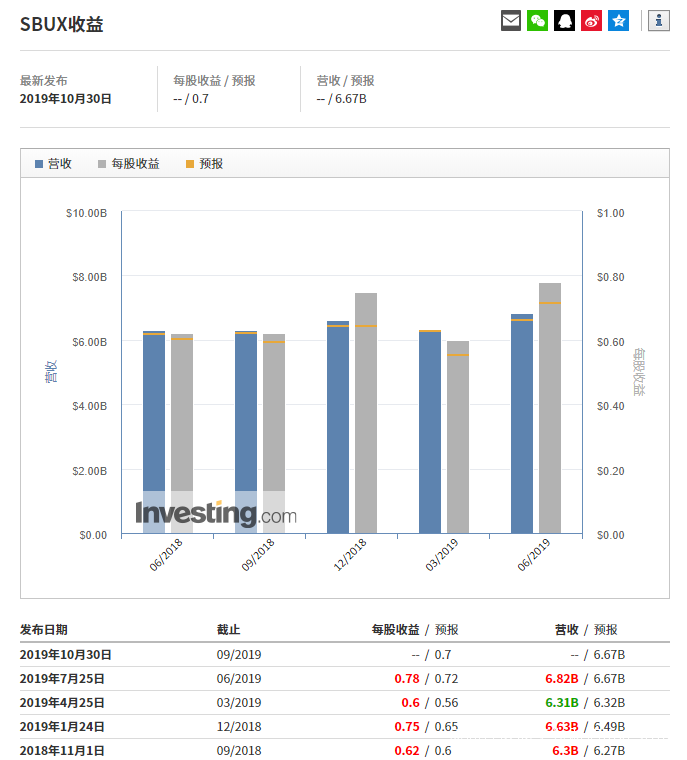Click the $8.00B left axis label
Viewport: 687px width, 760px height.
coord(90,277)
